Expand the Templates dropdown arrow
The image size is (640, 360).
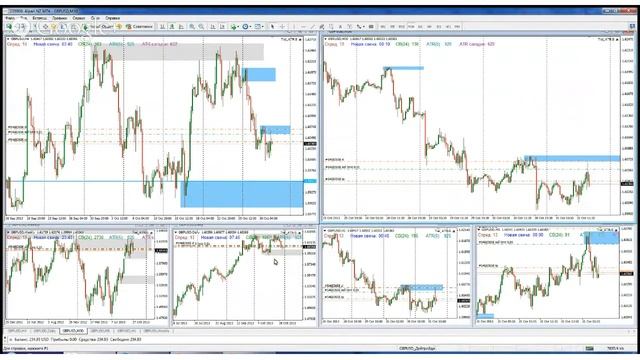[263, 27]
